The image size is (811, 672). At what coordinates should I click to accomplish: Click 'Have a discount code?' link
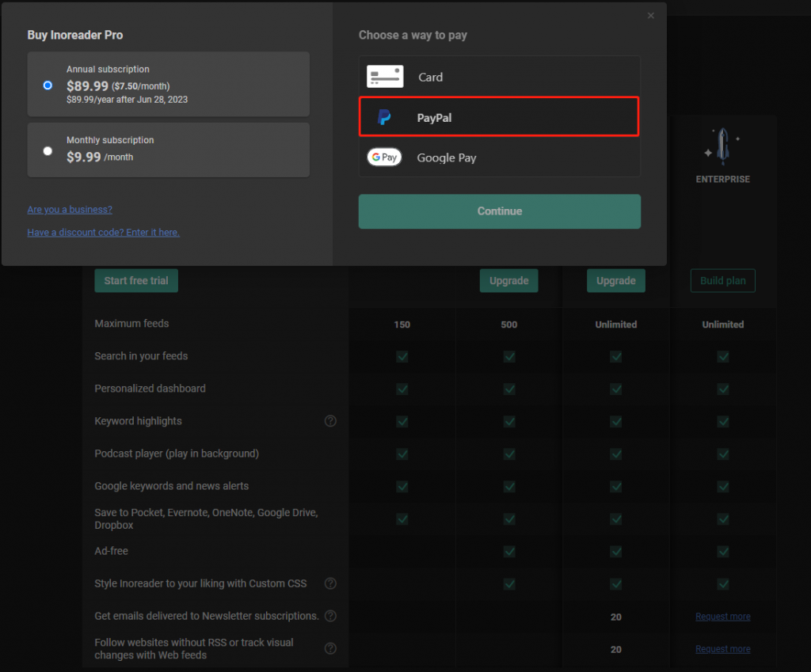click(x=103, y=233)
